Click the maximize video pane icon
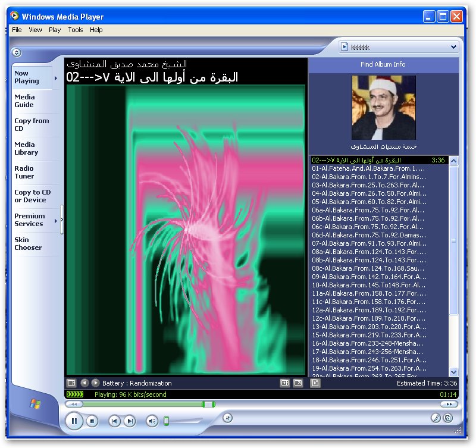476x448 pixels. (x=285, y=383)
